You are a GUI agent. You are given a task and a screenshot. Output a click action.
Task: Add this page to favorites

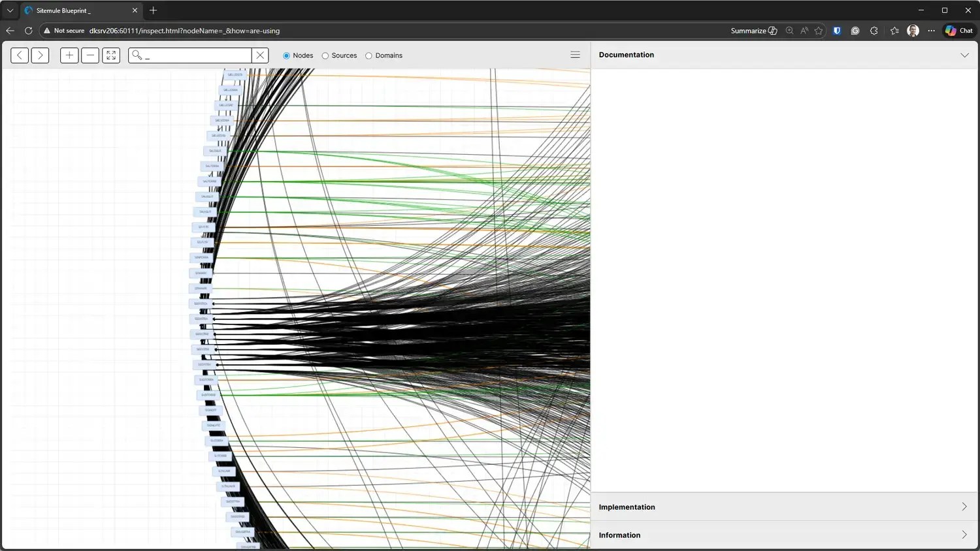[x=819, y=31]
